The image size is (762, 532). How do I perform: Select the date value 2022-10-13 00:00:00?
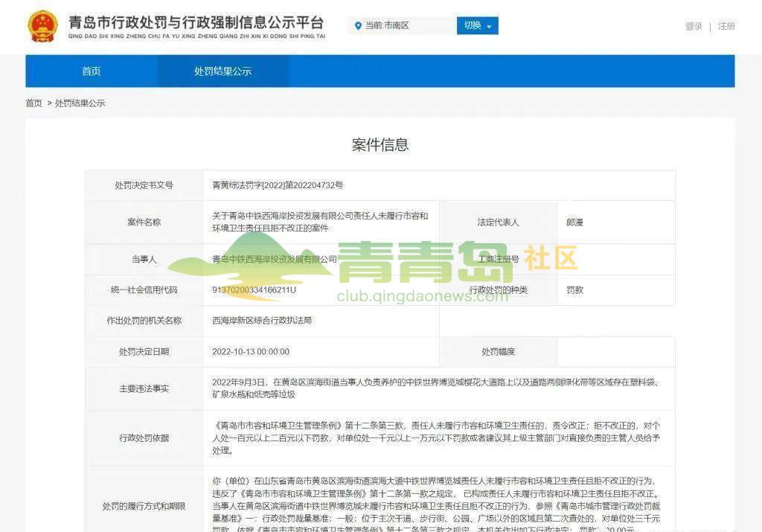tap(251, 352)
